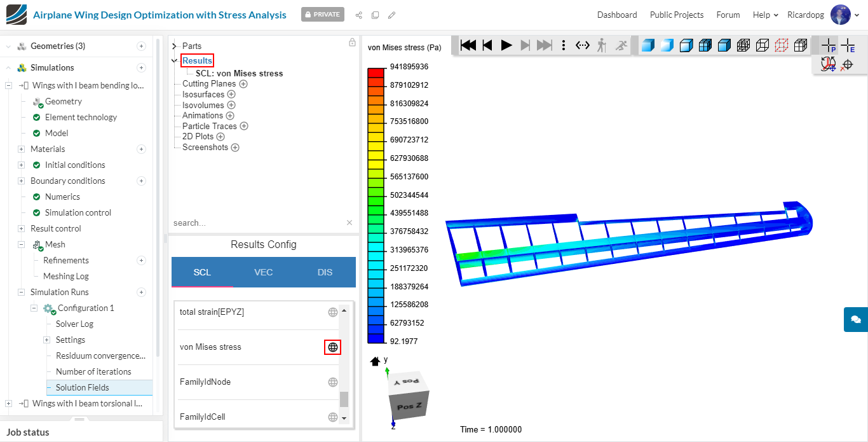Screen dimensions: 868x442
Task: Click globe icon beside von Mises stress
Action: (x=332, y=347)
